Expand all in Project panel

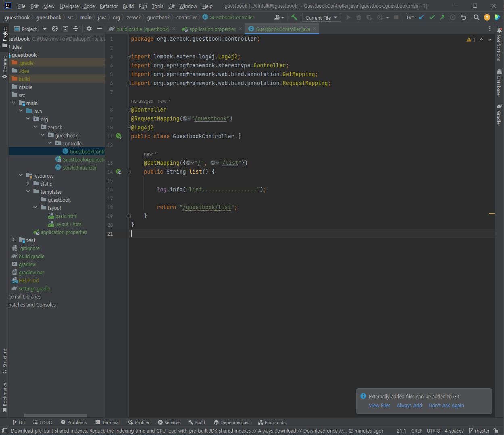(x=65, y=29)
